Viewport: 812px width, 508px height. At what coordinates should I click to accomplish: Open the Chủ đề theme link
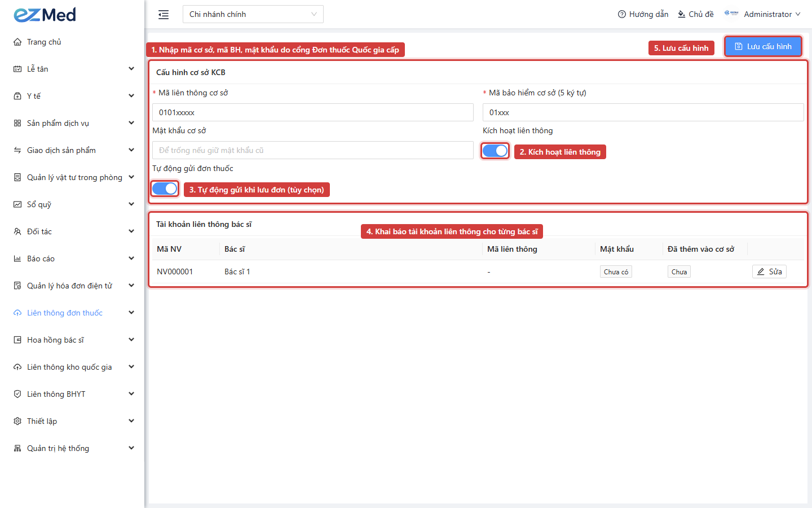click(x=696, y=14)
